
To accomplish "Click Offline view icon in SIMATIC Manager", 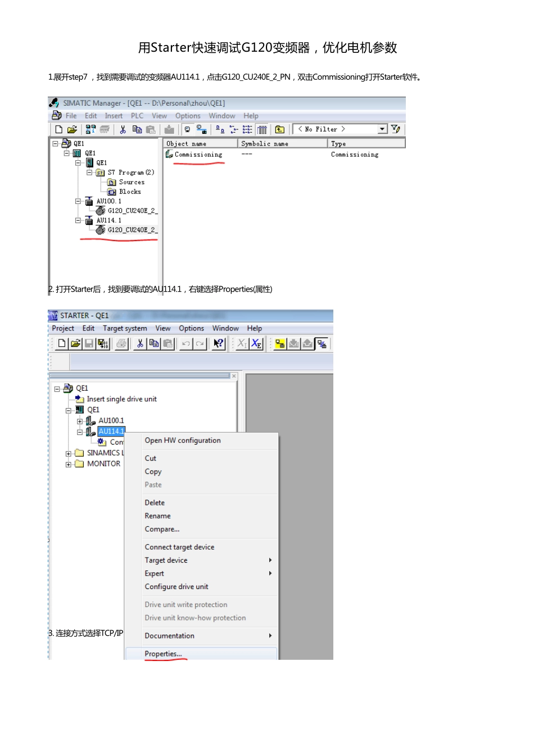I will pos(187,129).
